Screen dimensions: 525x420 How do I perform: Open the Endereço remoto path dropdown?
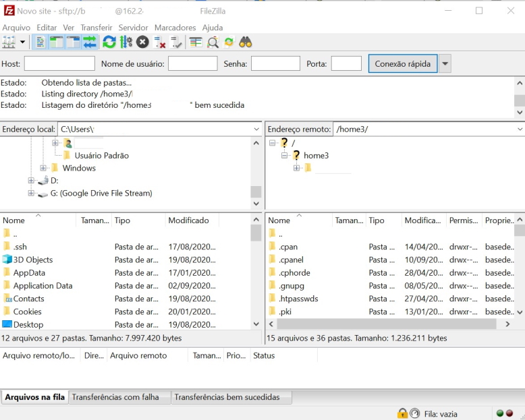tap(520, 129)
